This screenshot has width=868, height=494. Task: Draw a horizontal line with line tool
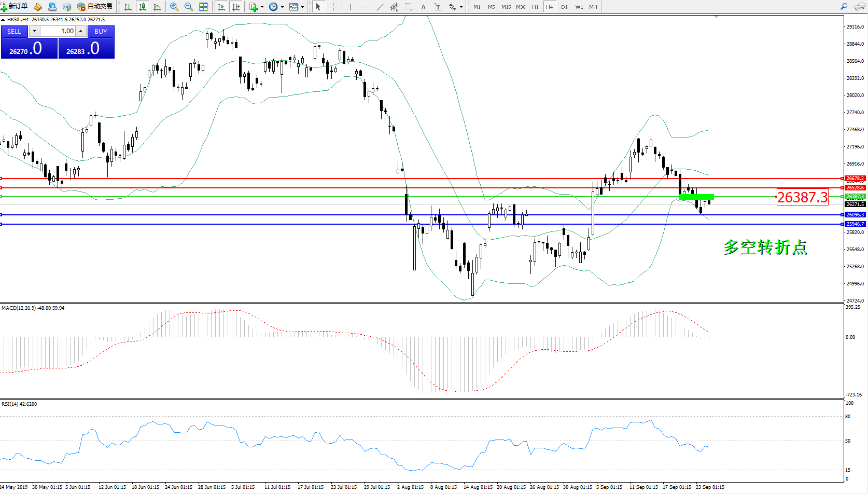point(366,7)
